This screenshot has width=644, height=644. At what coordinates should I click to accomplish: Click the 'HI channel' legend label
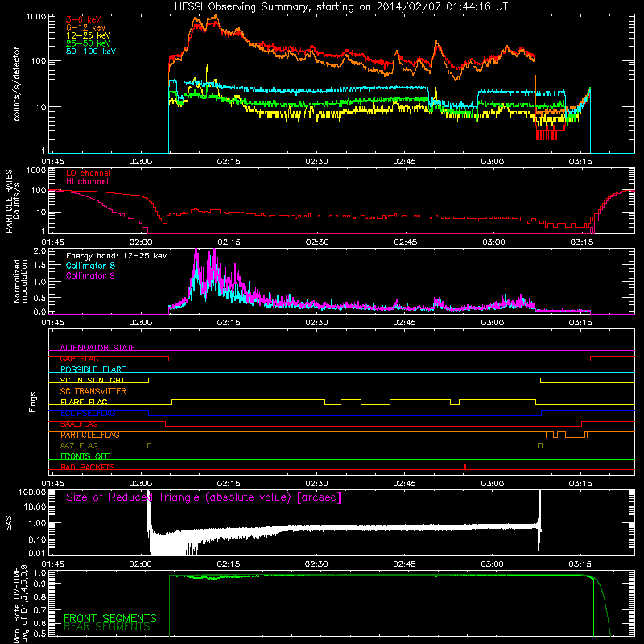[88, 182]
